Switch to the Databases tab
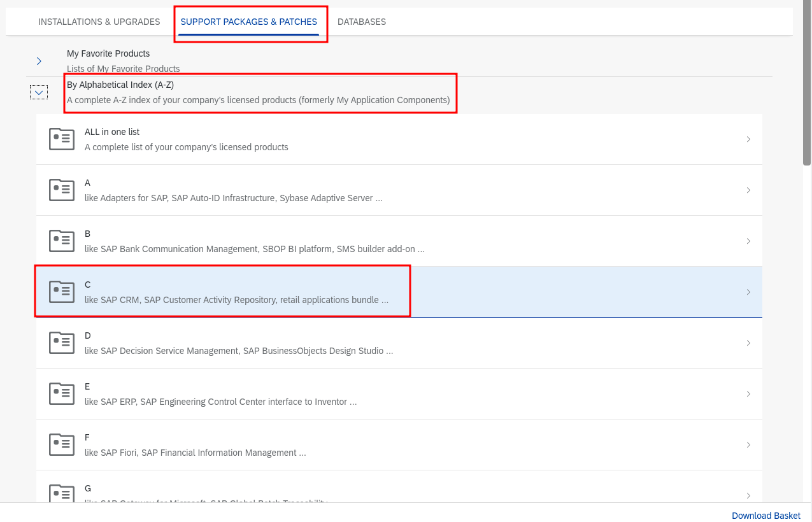This screenshot has width=812, height=522. (362, 22)
